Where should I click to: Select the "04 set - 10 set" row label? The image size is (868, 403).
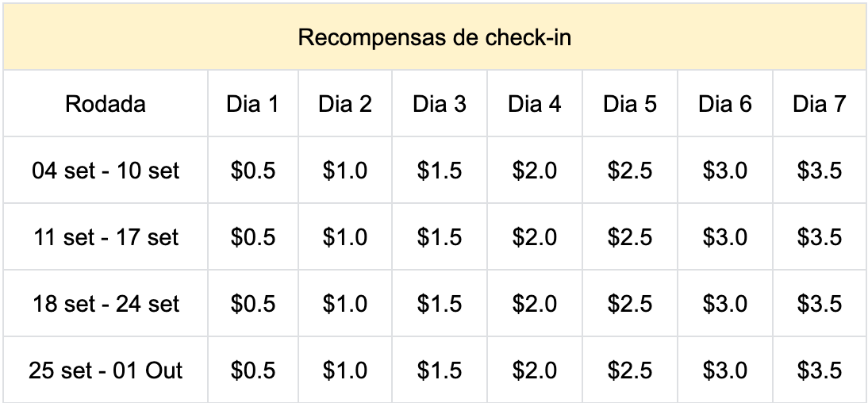pos(106,171)
